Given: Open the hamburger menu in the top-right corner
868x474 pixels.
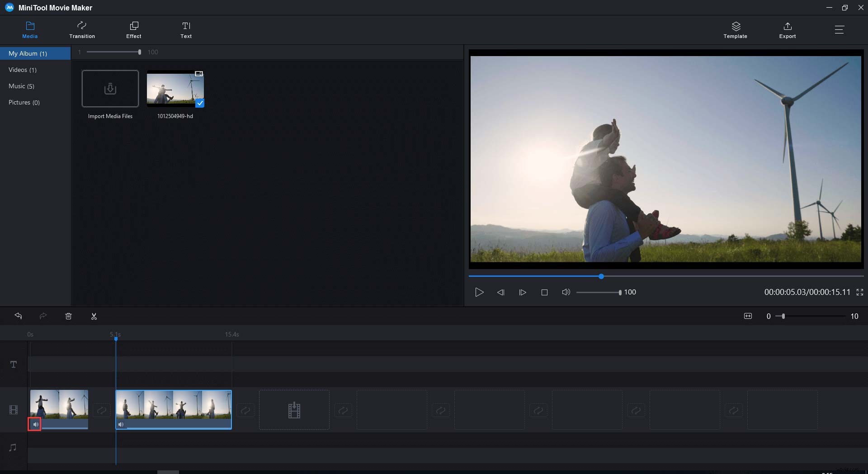Looking at the screenshot, I should (x=840, y=29).
